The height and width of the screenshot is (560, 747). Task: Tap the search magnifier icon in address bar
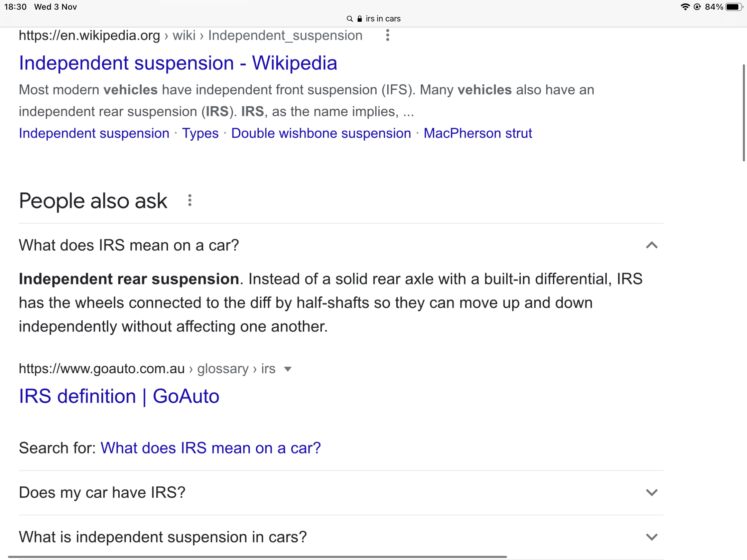click(x=350, y=19)
